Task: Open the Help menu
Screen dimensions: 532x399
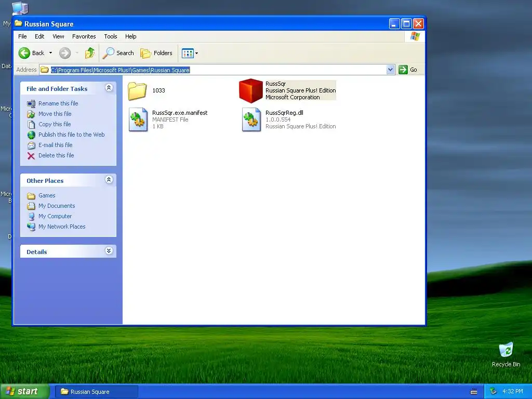Action: [x=130, y=36]
